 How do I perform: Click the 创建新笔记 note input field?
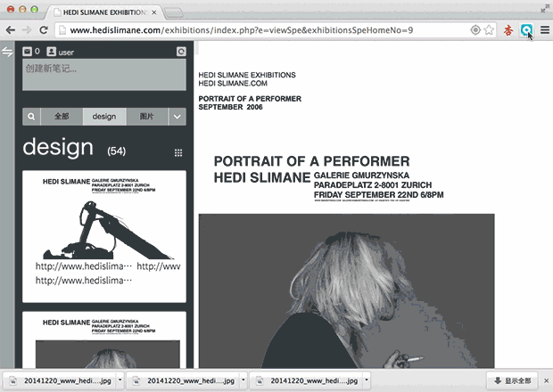(x=104, y=75)
